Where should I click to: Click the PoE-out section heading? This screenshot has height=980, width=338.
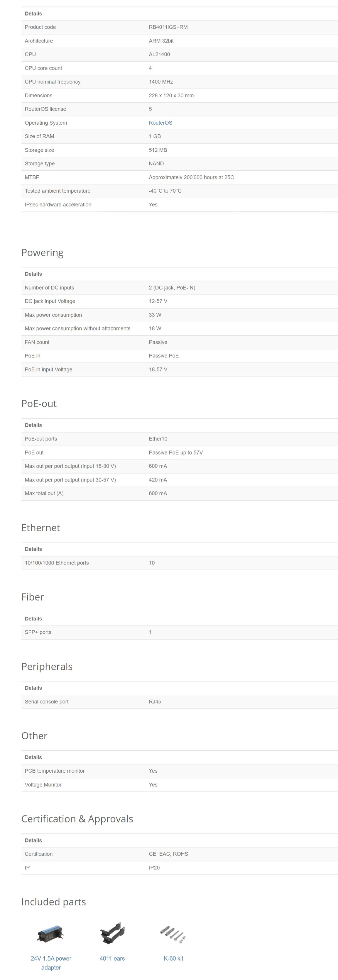39,403
